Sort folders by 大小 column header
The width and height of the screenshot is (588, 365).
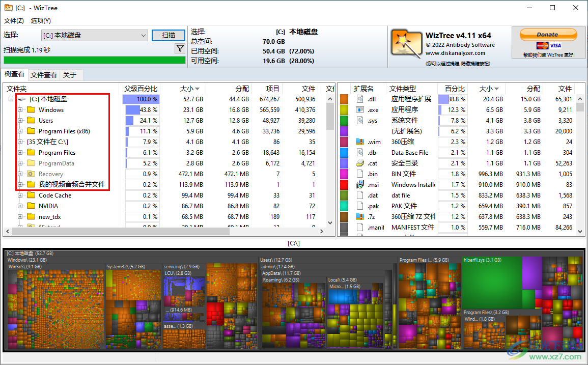coord(183,89)
